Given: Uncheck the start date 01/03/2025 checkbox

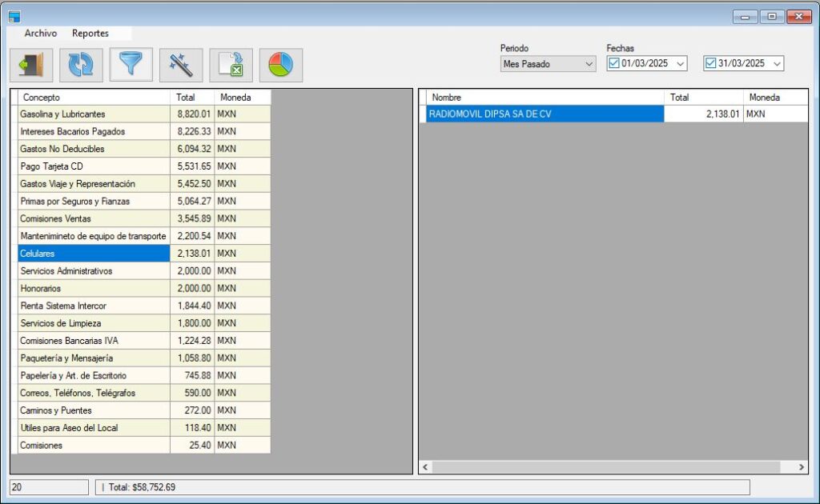Looking at the screenshot, I should [x=614, y=64].
